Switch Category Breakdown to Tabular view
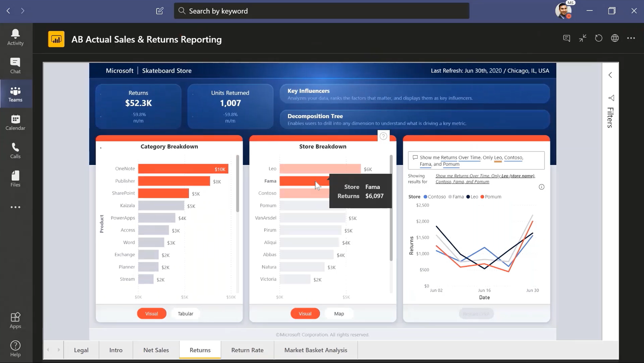This screenshot has width=644, height=363. (185, 313)
